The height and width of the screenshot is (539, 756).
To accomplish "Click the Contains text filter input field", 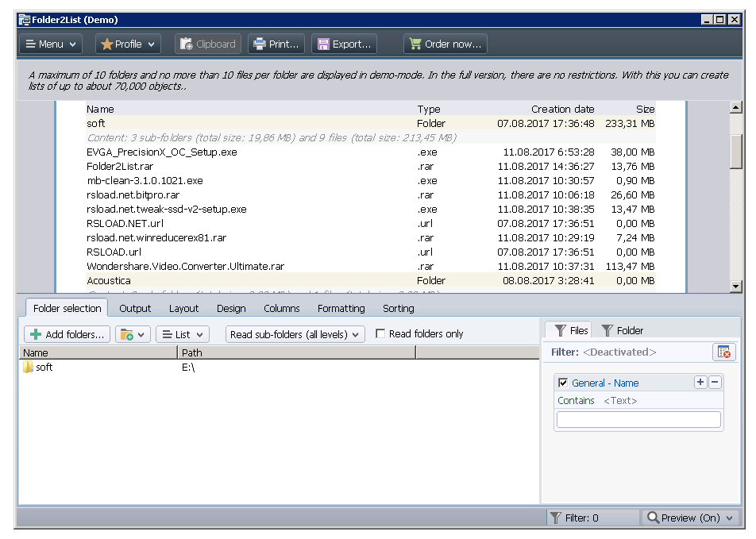I will coord(638,420).
